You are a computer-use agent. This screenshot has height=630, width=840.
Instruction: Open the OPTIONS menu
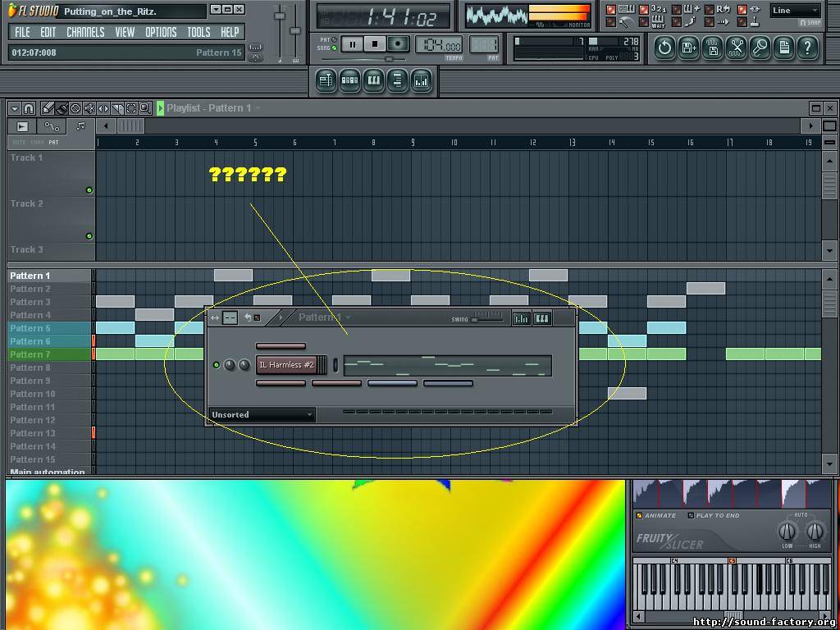pos(161,33)
